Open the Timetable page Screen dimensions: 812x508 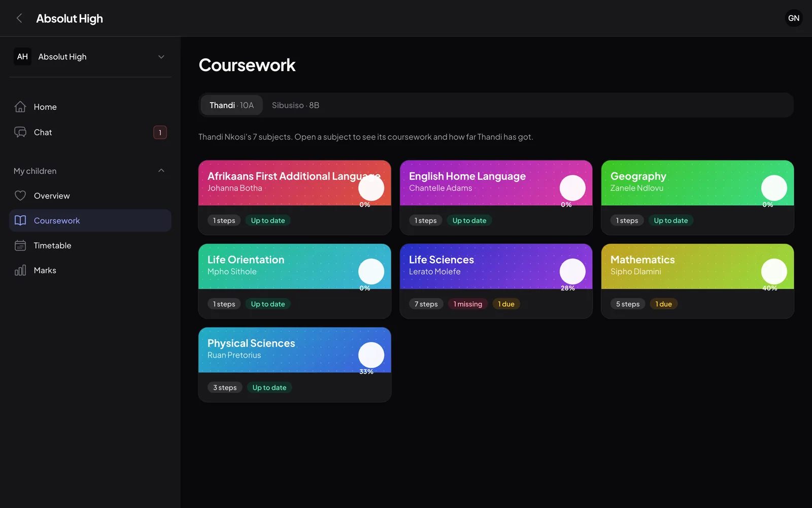[x=90, y=245]
